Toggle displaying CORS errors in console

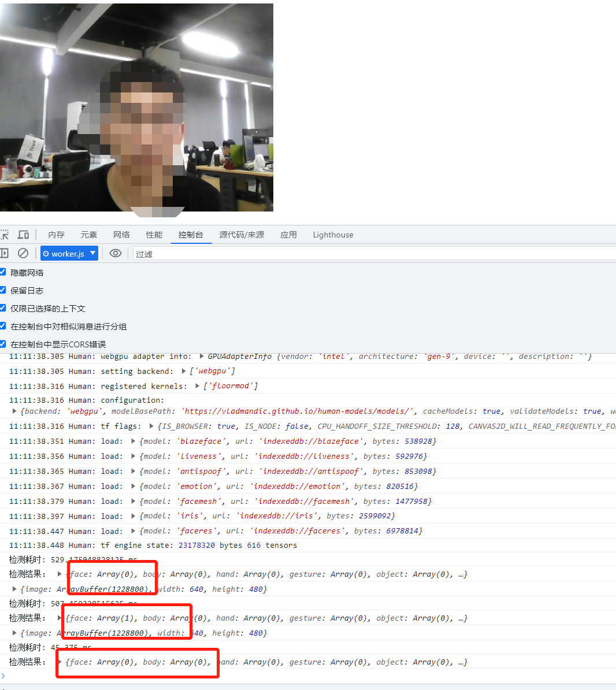[x=2, y=344]
